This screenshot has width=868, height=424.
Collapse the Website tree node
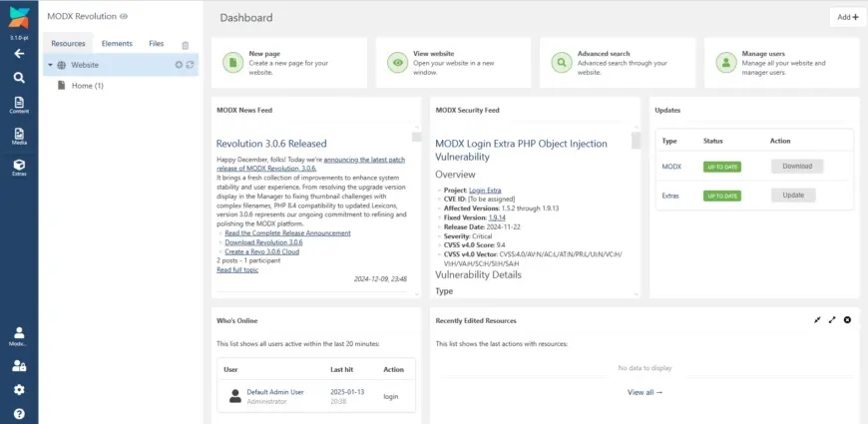point(50,65)
